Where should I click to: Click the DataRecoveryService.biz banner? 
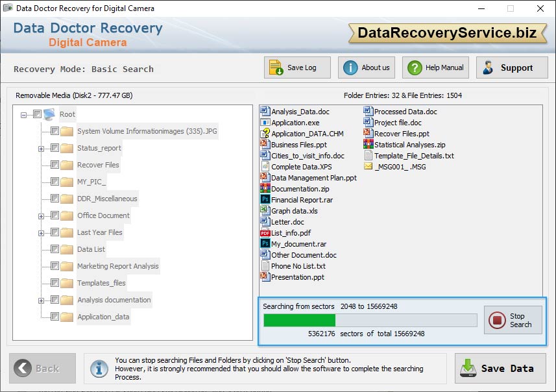pos(448,33)
